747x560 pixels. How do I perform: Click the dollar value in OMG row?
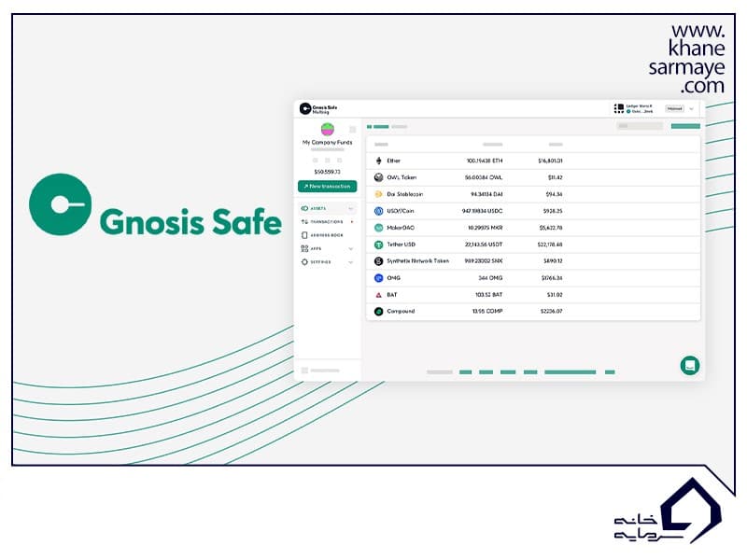tap(552, 278)
